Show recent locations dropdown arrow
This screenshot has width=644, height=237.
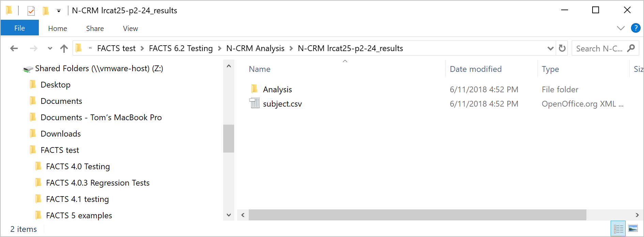pyautogui.click(x=50, y=48)
